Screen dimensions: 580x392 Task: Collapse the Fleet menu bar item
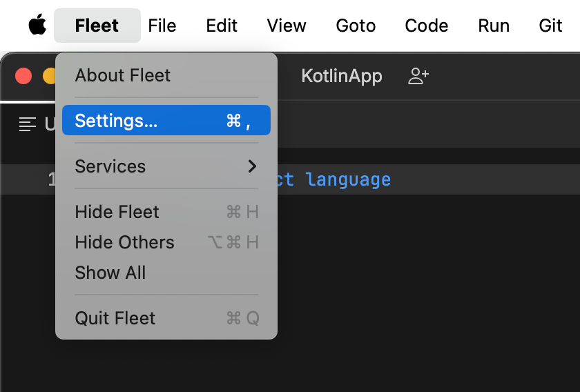97,26
